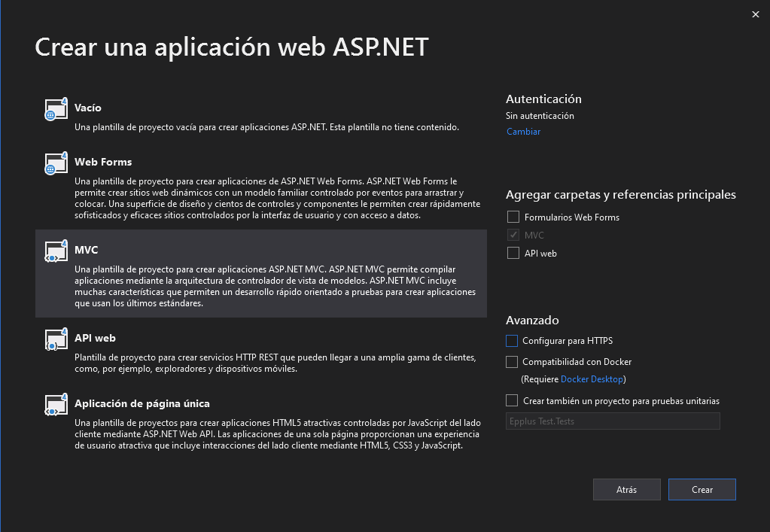This screenshot has height=532, width=770.
Task: Click the Crear button
Action: coord(702,489)
